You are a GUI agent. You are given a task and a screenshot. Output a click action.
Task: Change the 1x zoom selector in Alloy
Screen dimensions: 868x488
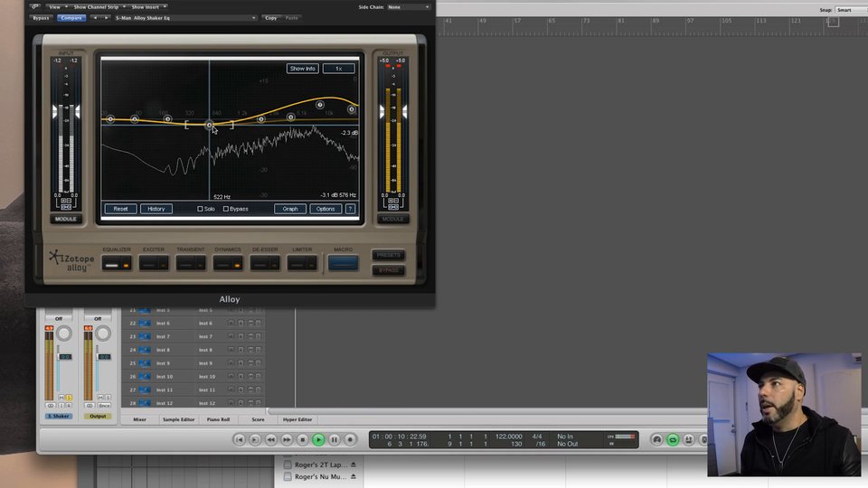(x=338, y=69)
